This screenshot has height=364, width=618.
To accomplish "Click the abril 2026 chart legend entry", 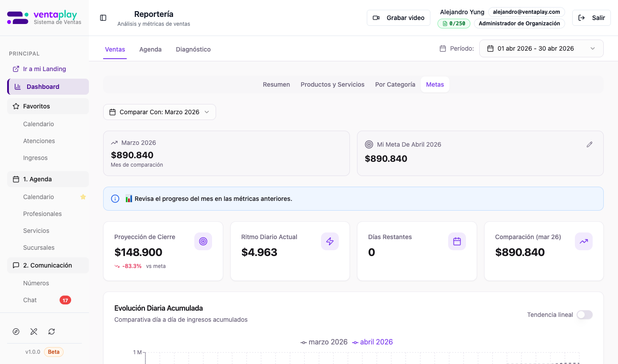I will 373,342.
